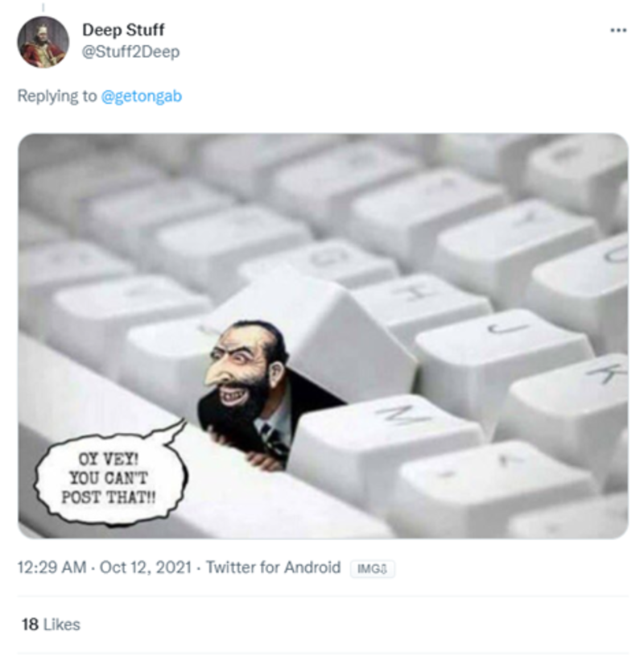This screenshot has width=644, height=656.
Task: Follow the @getongab mention link
Action: point(142,96)
